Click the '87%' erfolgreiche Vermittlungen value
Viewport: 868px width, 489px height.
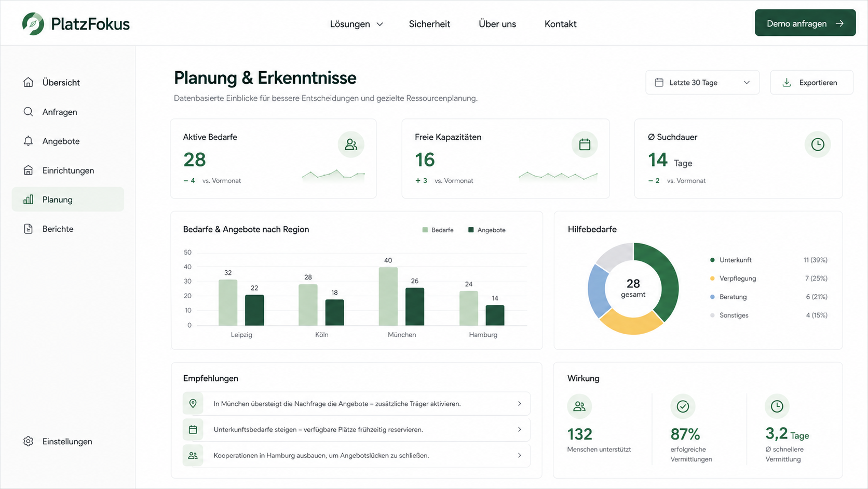[685, 434]
